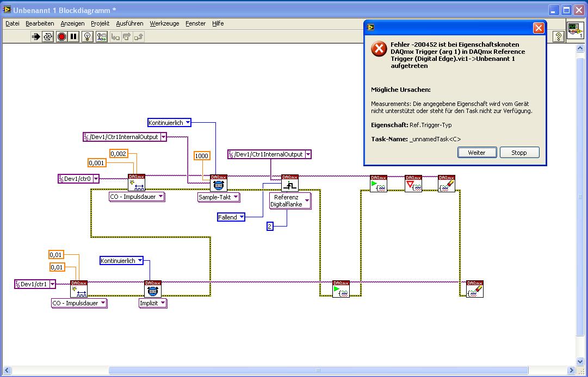Click the 0,001 numeric constant
Viewport: 588px width, 377px height.
(x=97, y=163)
